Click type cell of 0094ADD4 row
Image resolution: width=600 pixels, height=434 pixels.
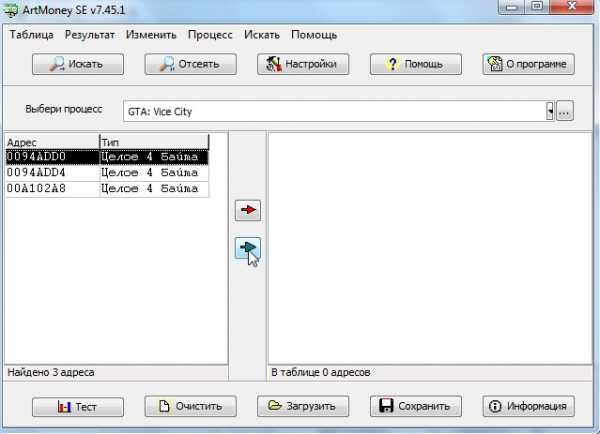(154, 173)
